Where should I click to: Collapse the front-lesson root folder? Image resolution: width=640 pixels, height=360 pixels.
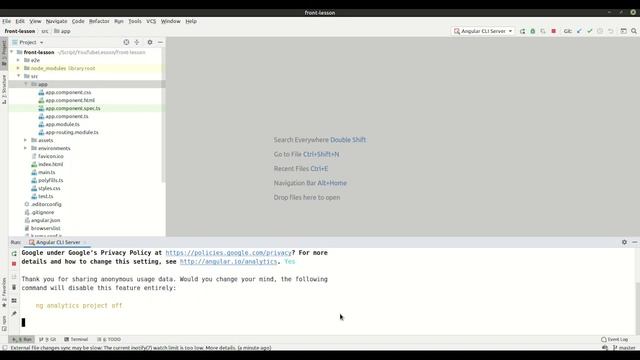click(x=11, y=52)
